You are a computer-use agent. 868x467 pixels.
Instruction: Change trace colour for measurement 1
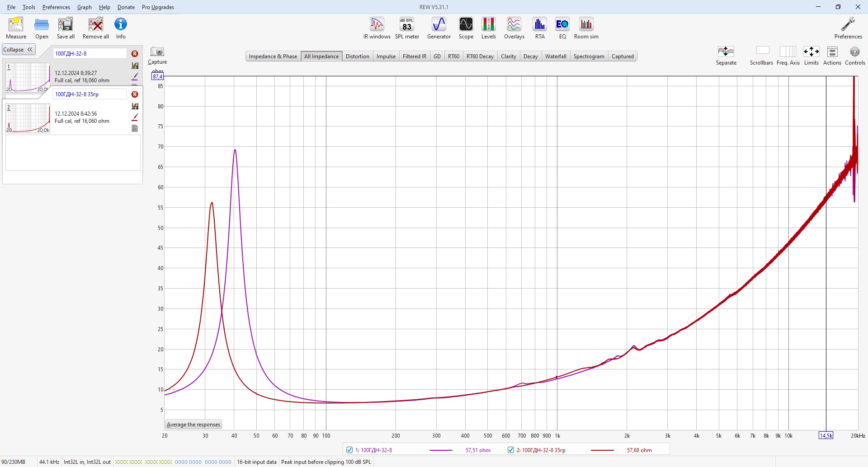pos(135,76)
